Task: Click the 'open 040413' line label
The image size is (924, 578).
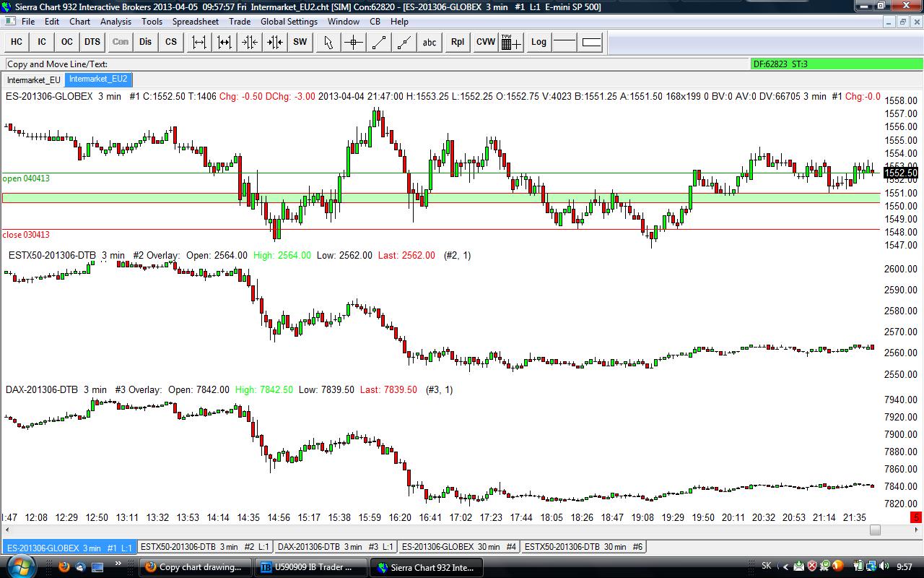Action: point(26,178)
